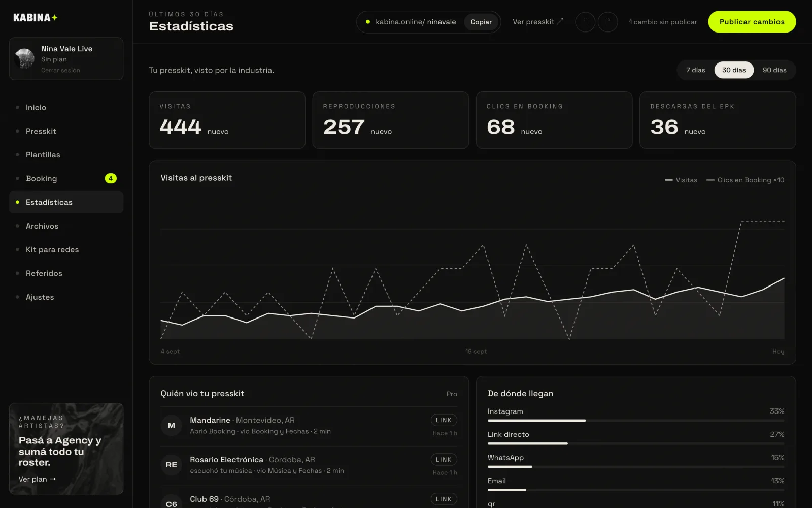Click the M avatar for Mandarine
The height and width of the screenshot is (508, 812).
(172, 425)
